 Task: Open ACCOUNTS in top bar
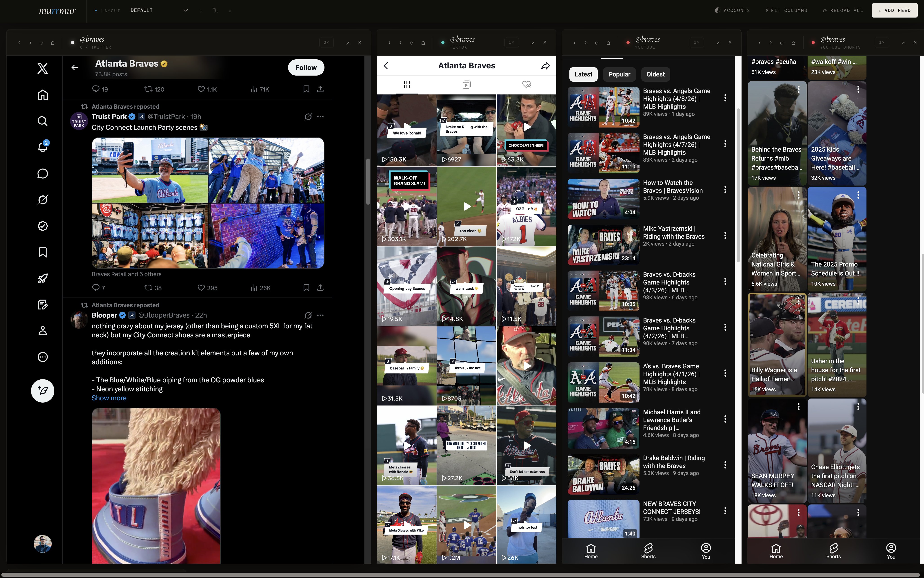click(x=732, y=10)
